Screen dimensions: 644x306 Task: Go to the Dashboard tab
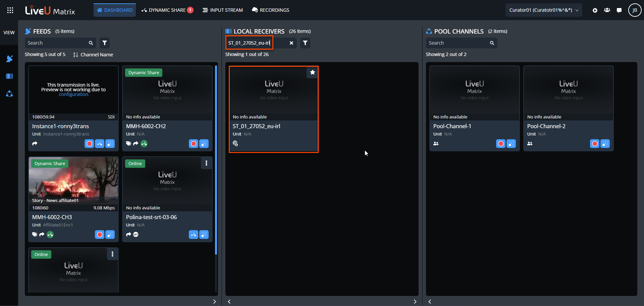coord(115,10)
